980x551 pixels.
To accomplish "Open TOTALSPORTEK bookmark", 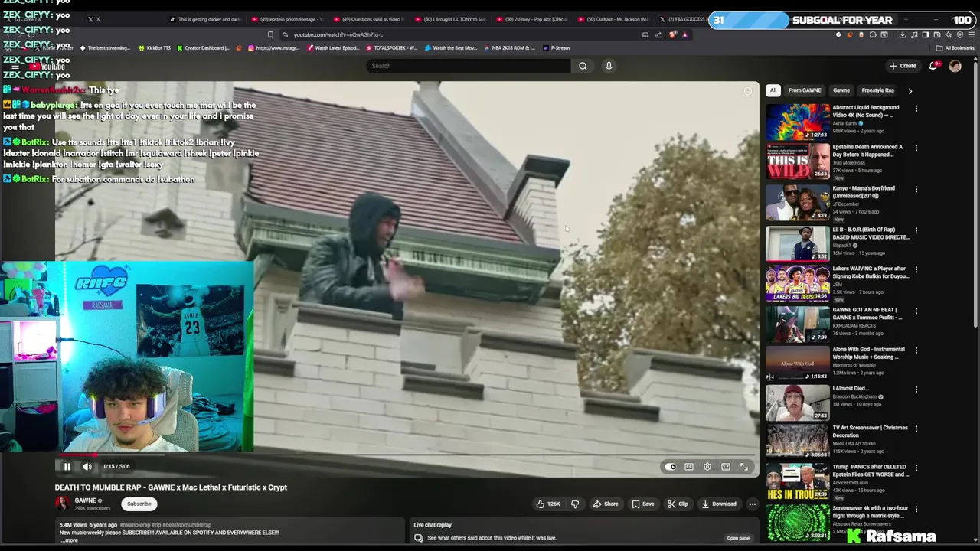I will tap(392, 48).
